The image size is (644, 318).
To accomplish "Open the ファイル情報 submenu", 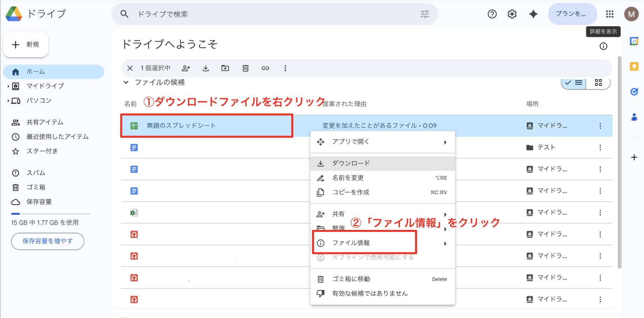I will tap(383, 243).
